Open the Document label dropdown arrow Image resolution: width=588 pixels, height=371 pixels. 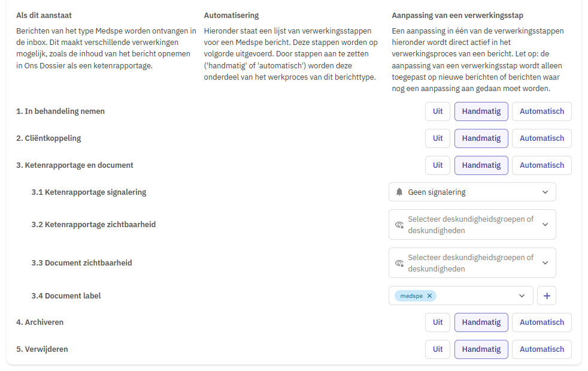[522, 296]
